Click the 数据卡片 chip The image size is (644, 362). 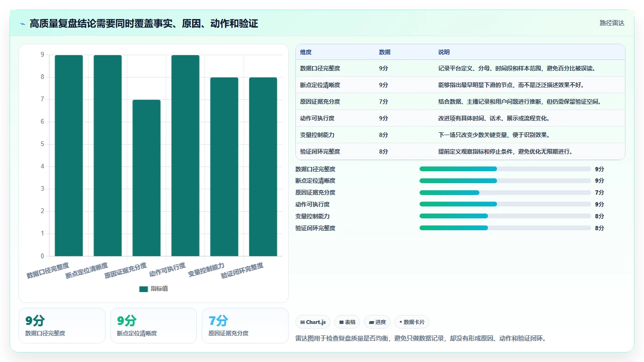point(412,322)
